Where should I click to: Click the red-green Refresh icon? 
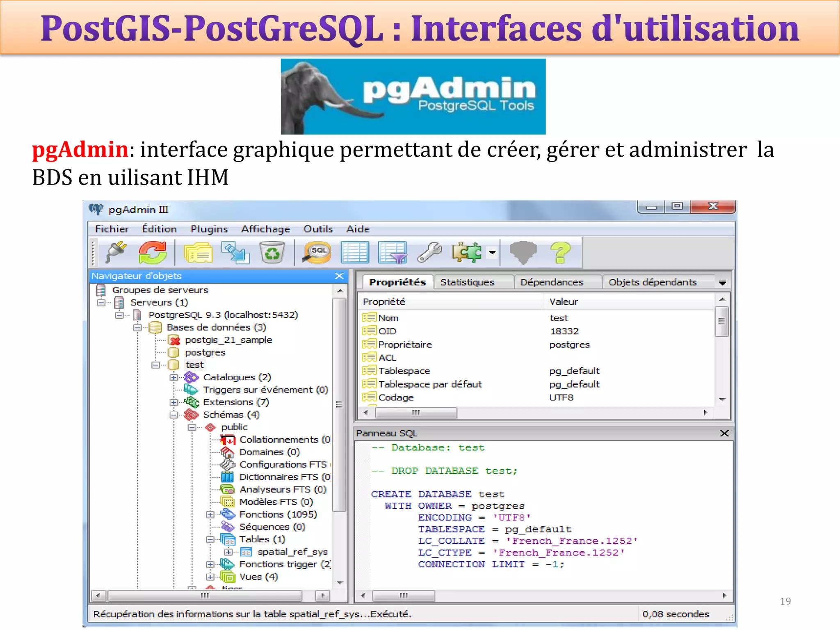point(152,252)
